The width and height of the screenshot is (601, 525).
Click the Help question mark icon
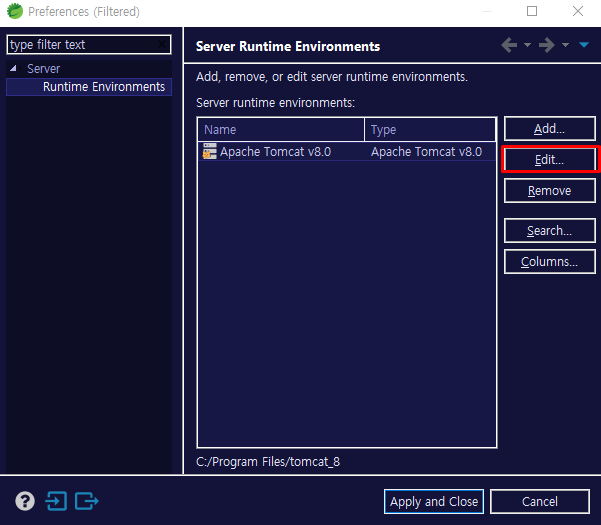(25, 501)
